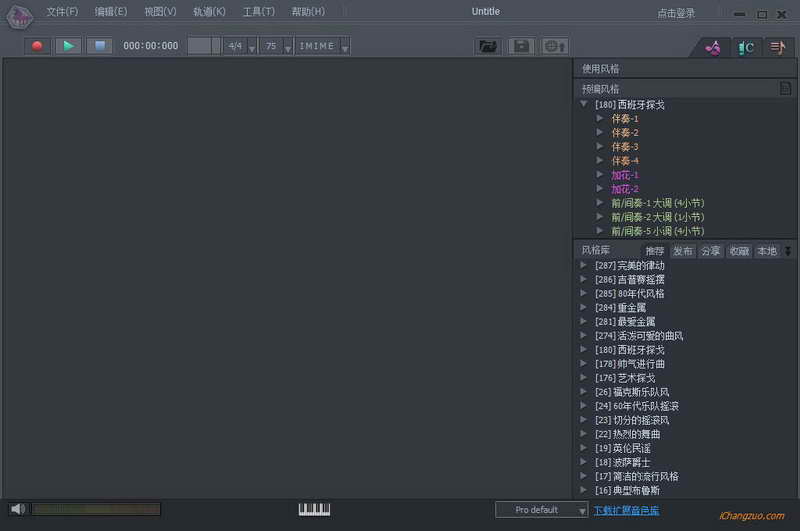Open the Pro default sound bank dropdown
Screen dimensions: 800x531
[x=541, y=510]
